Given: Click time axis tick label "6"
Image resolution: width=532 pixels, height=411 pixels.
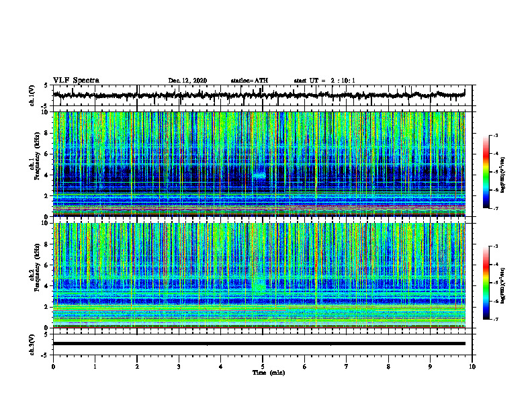Looking at the screenshot, I should click(305, 367).
